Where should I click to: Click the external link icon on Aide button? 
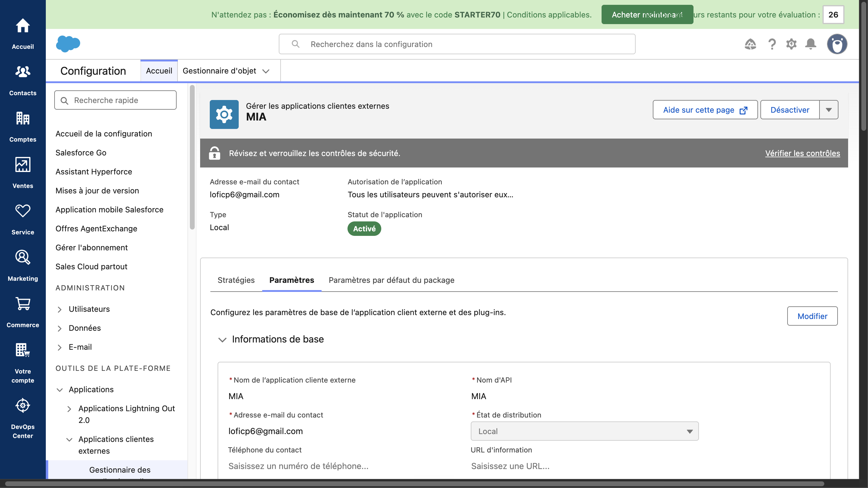tap(743, 111)
